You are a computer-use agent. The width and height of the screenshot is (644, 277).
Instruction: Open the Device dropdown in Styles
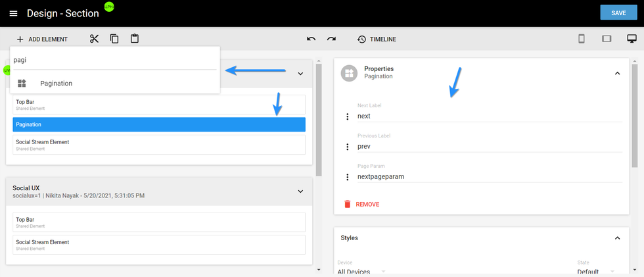click(361, 271)
